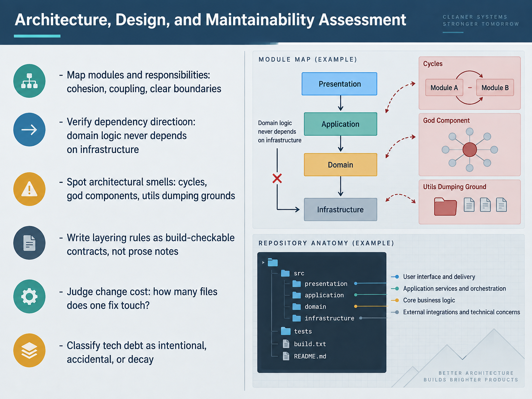Viewport: 532px width, 399px height.
Task: Click the domain folder icon in tree
Action: click(x=297, y=307)
